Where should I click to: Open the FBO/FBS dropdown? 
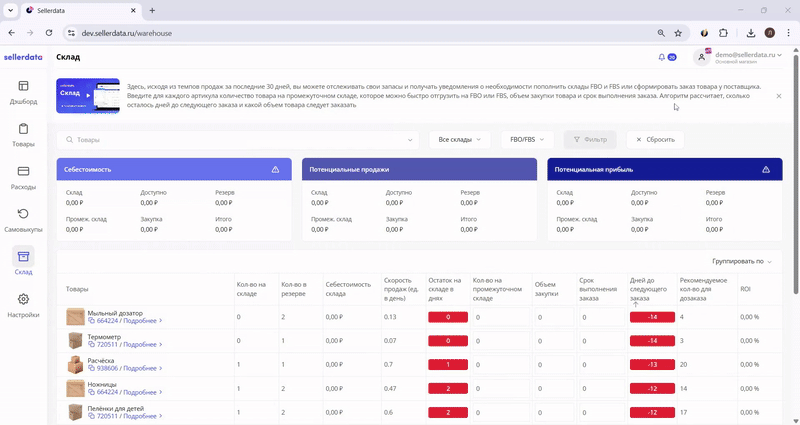[x=527, y=140]
